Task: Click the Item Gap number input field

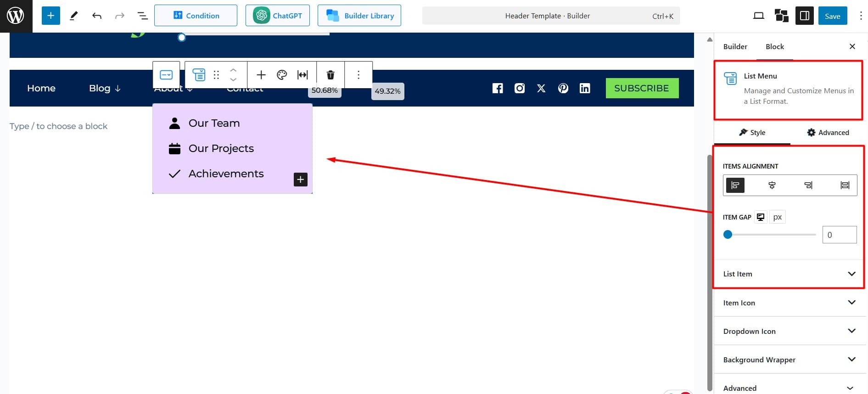Action: tap(839, 235)
